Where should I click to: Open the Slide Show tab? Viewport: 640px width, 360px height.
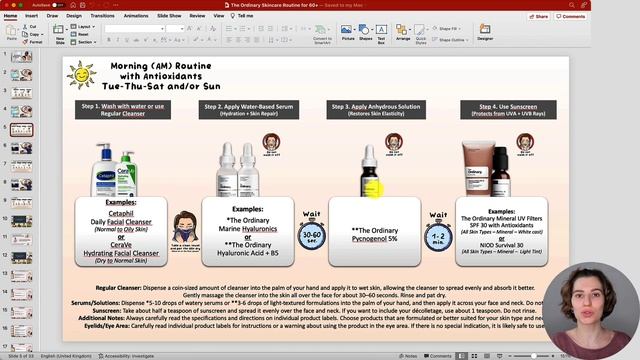pyautogui.click(x=169, y=16)
